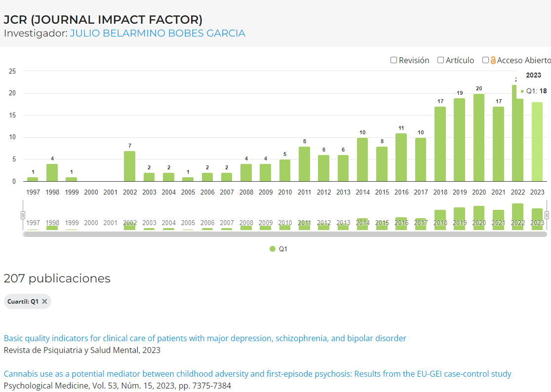551x392 pixels.
Task: Remove the Cuartil: Q1 filter with X
Action: [x=44, y=302]
